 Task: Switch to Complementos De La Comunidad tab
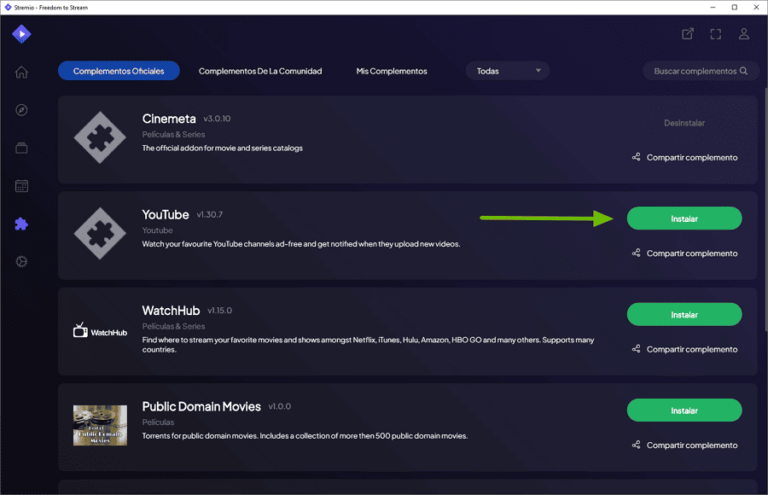tap(260, 71)
